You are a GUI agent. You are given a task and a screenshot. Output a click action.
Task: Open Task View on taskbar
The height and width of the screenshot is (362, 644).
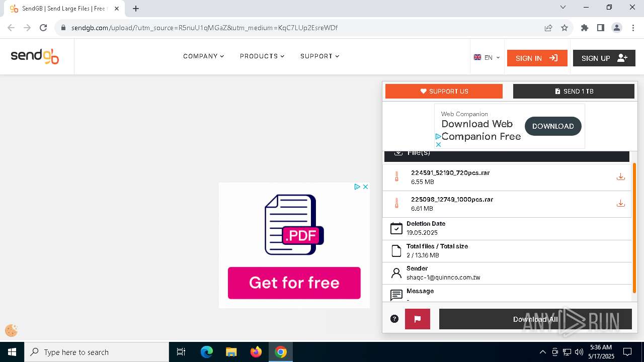point(181,352)
